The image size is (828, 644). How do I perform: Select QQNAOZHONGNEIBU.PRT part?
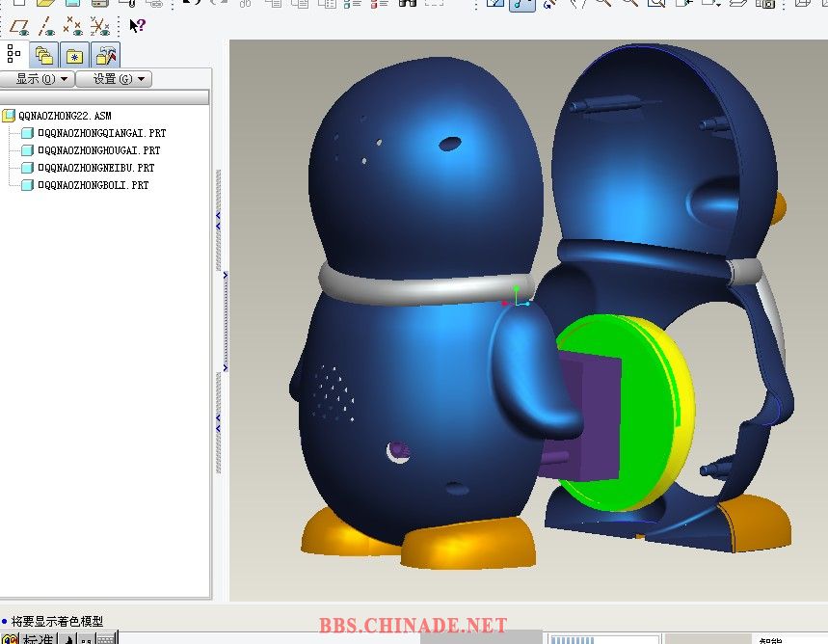tap(96, 168)
